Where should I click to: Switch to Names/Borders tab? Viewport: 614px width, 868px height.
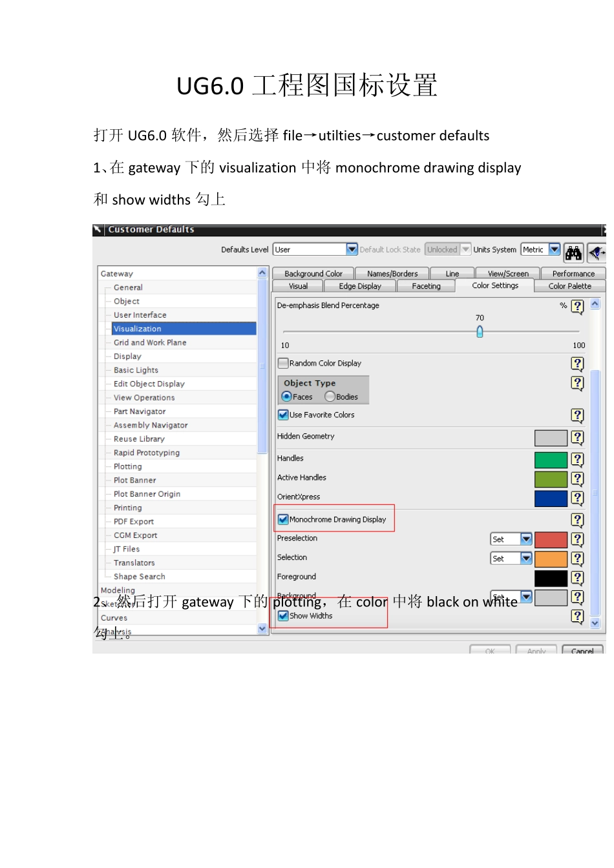(x=392, y=274)
